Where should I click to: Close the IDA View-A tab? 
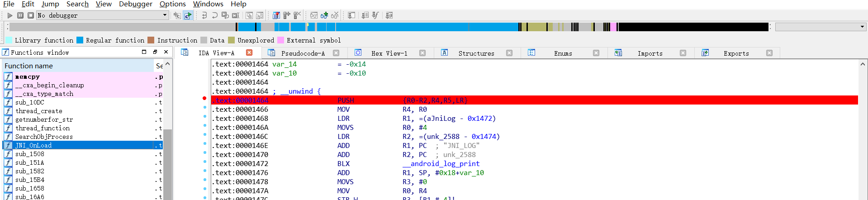249,53
